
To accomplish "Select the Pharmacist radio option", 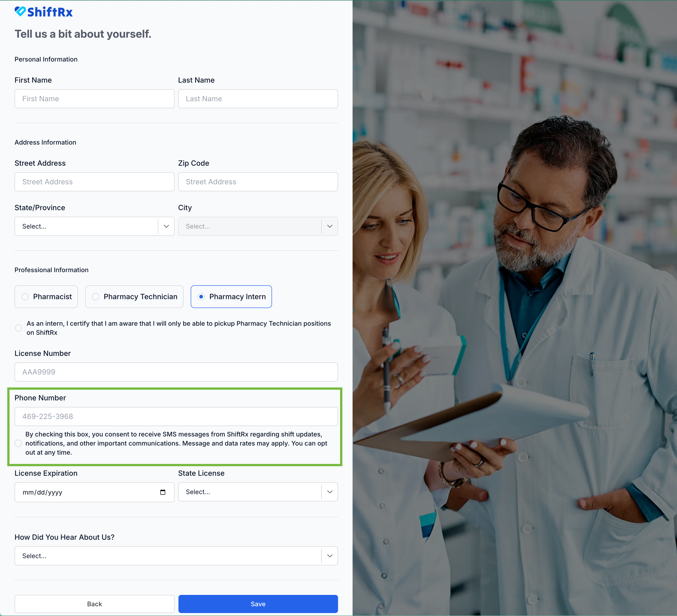I will click(25, 297).
